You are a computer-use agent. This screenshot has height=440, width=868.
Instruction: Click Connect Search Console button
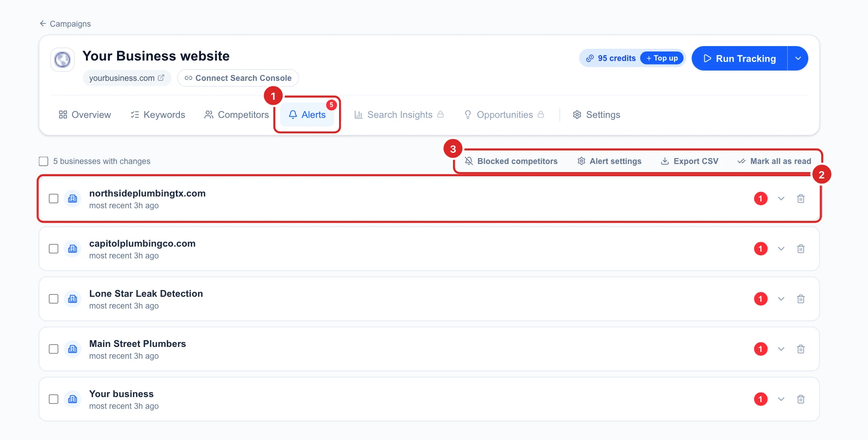click(238, 78)
